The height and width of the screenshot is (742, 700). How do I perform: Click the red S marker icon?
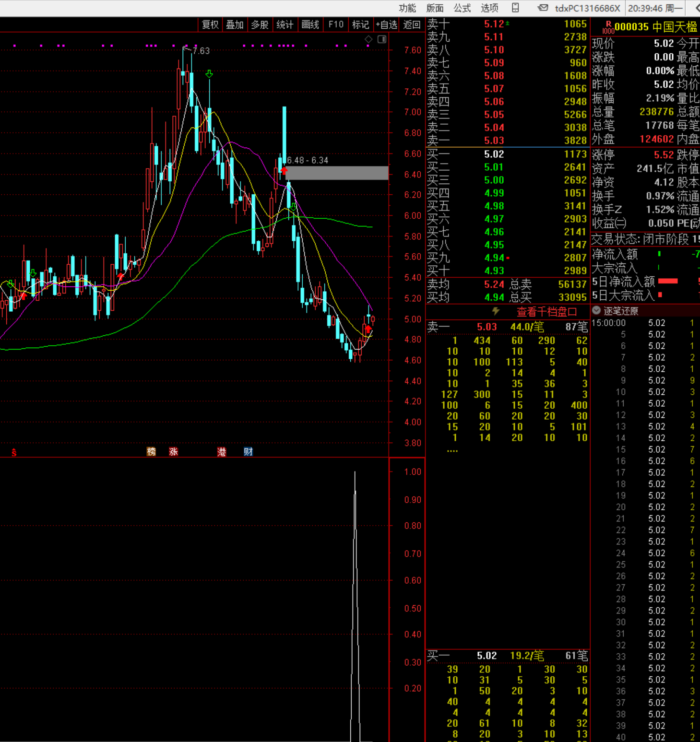(x=14, y=452)
